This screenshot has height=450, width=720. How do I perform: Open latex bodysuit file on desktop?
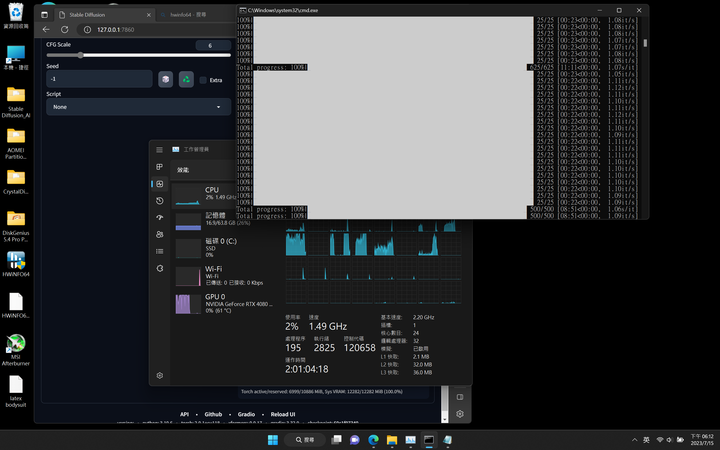click(16, 391)
